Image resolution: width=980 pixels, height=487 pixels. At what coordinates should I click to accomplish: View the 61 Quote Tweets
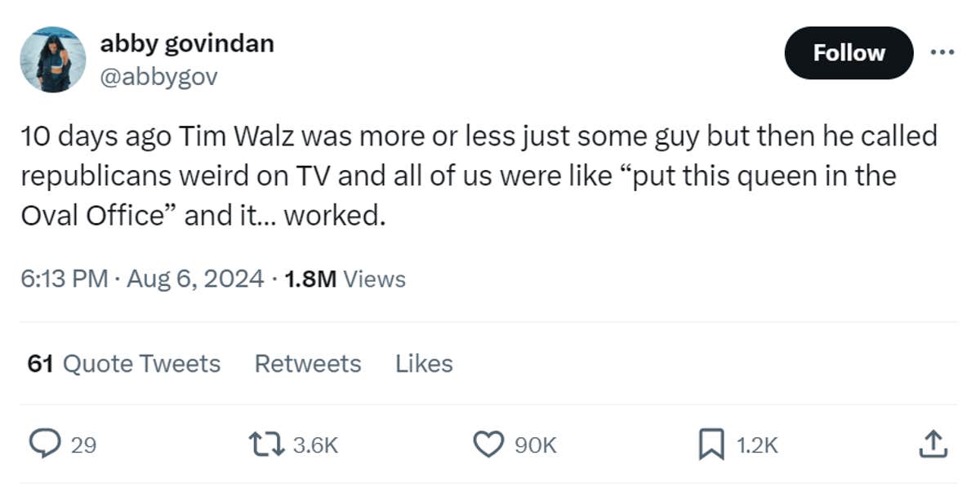click(124, 363)
